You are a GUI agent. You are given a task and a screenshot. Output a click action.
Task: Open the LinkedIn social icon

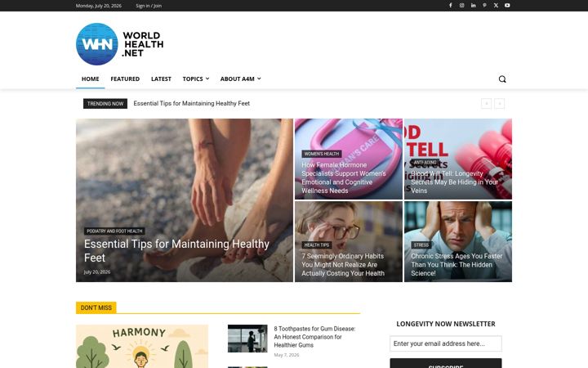click(473, 6)
